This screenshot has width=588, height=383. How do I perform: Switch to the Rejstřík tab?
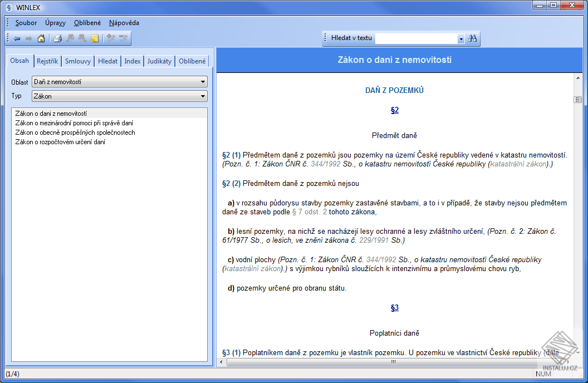pos(47,61)
